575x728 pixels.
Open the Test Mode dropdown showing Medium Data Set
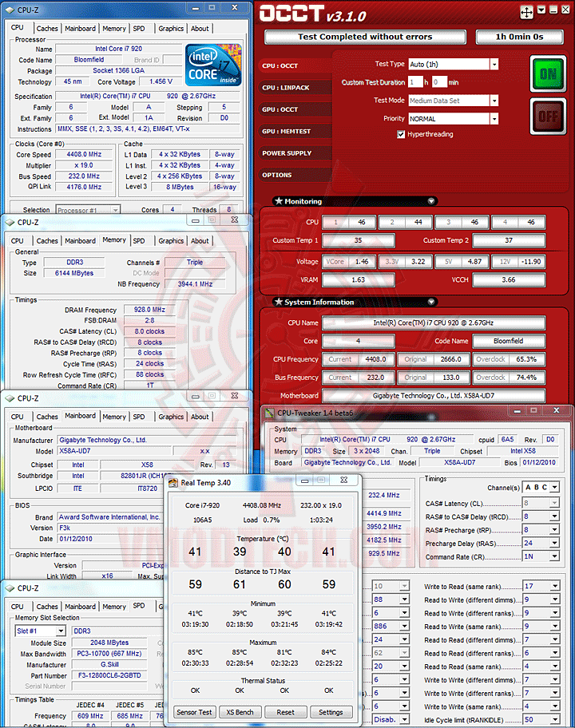(494, 101)
